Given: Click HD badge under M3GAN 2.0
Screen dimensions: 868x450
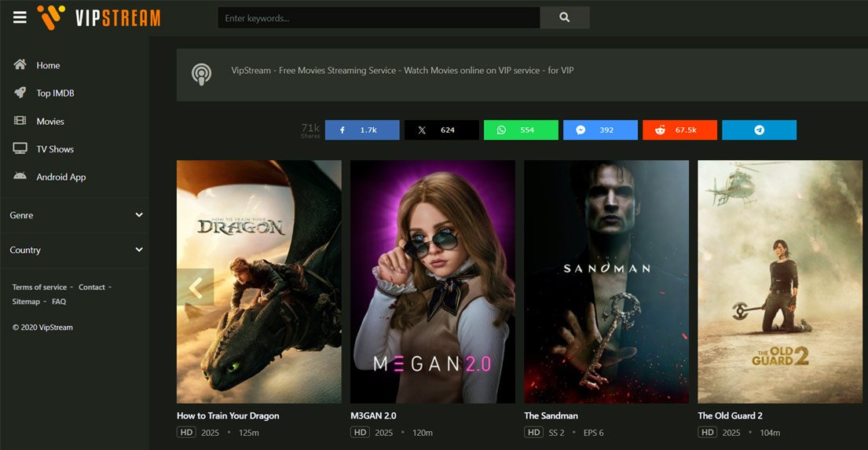Looking at the screenshot, I should (x=361, y=432).
